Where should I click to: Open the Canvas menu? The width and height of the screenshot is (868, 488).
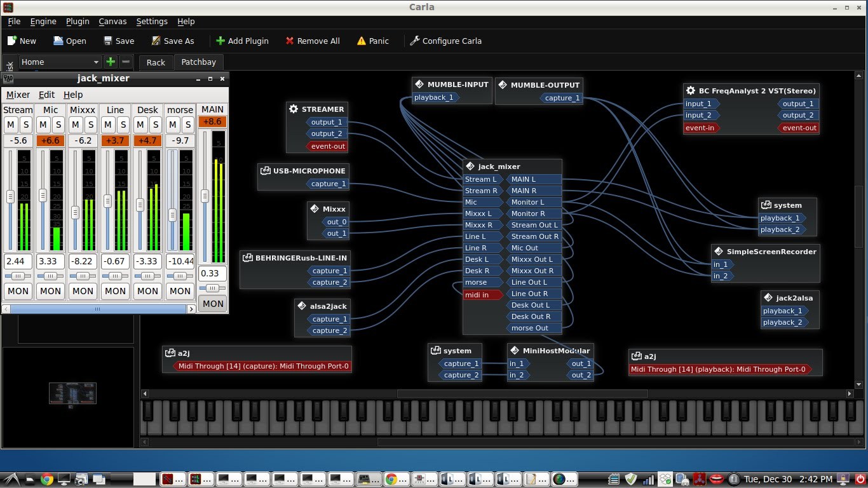click(112, 21)
